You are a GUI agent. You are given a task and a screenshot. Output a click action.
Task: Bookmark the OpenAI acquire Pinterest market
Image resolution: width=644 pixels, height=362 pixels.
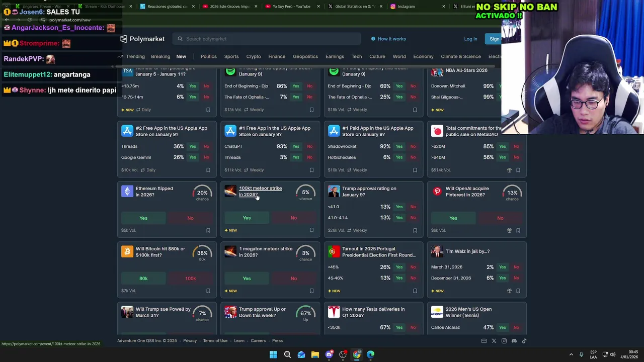click(518, 230)
